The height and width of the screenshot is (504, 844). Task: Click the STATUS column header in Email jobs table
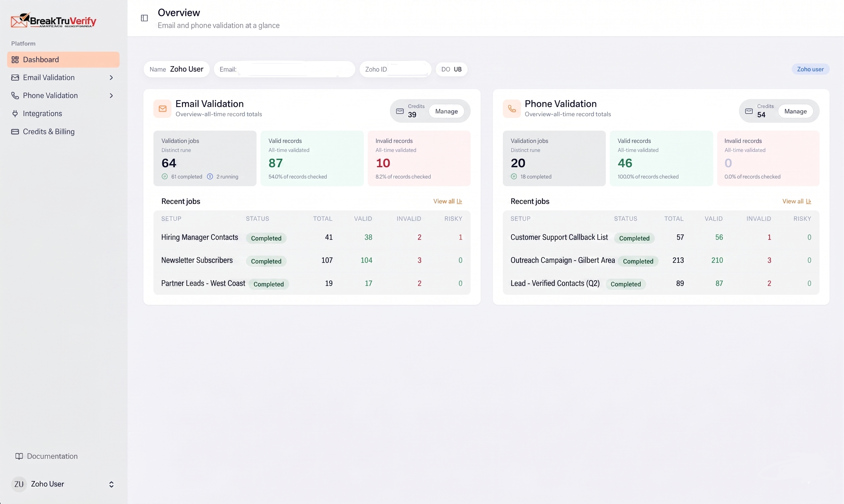[x=257, y=219]
